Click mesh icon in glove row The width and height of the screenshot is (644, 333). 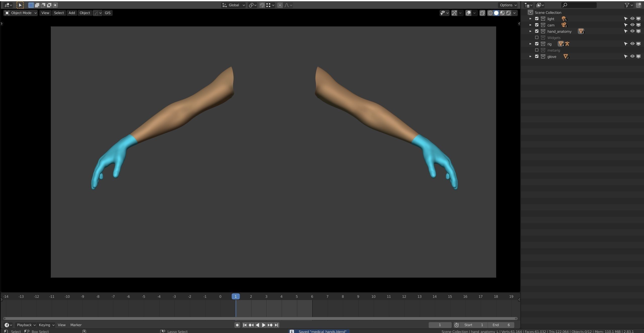pos(566,57)
